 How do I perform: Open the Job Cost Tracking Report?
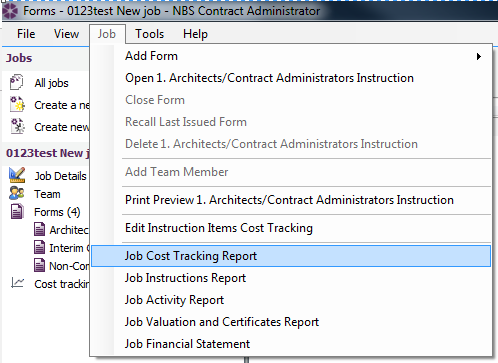(291, 256)
